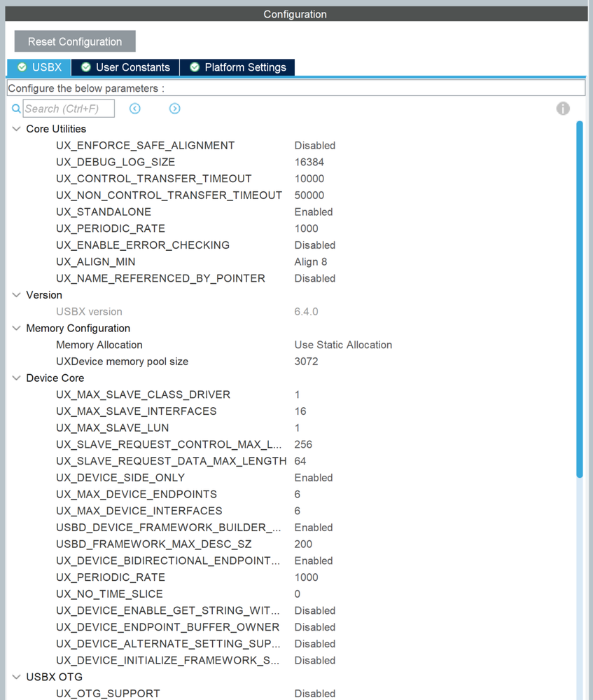This screenshot has width=593, height=700.
Task: Edit UX_MAX_DEVICE_INTERFACES value
Action: coord(297,511)
